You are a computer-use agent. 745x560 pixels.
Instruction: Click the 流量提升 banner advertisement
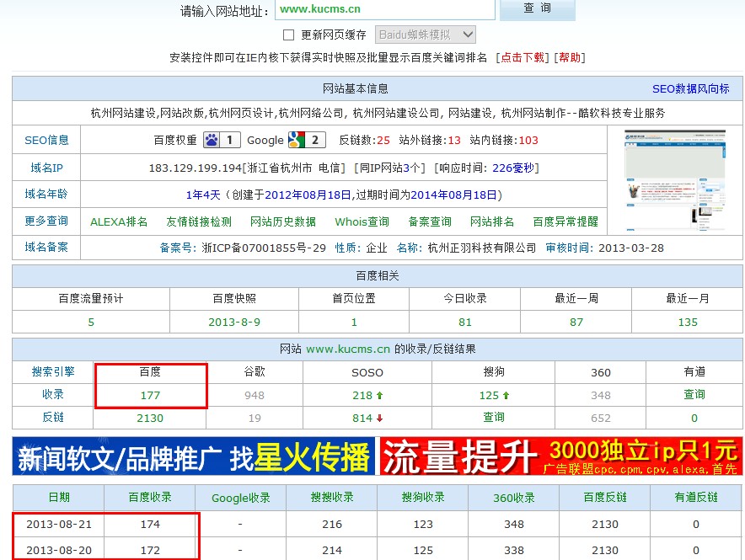[x=560, y=456]
